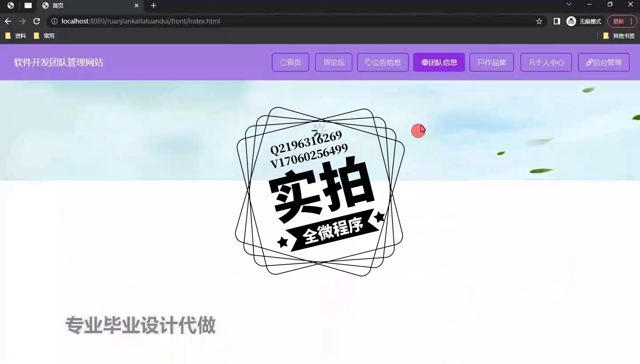Select the 首页 browser tab
The height and width of the screenshot is (364, 640).
click(91, 5)
